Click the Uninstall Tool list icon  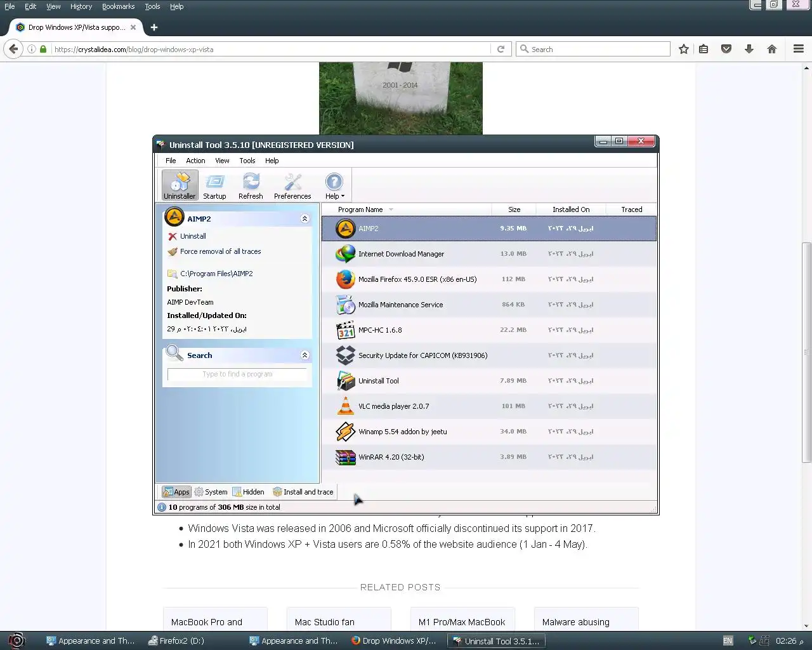[345, 381]
